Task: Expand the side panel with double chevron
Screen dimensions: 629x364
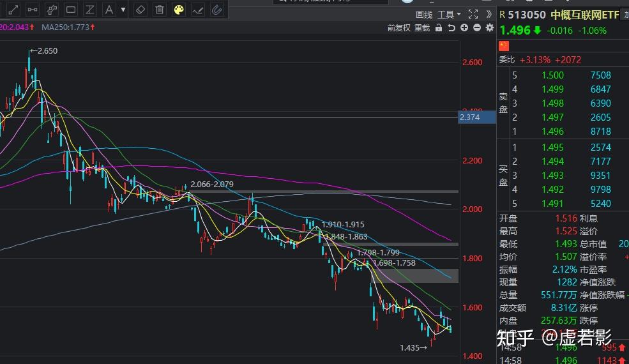Action: (489, 15)
